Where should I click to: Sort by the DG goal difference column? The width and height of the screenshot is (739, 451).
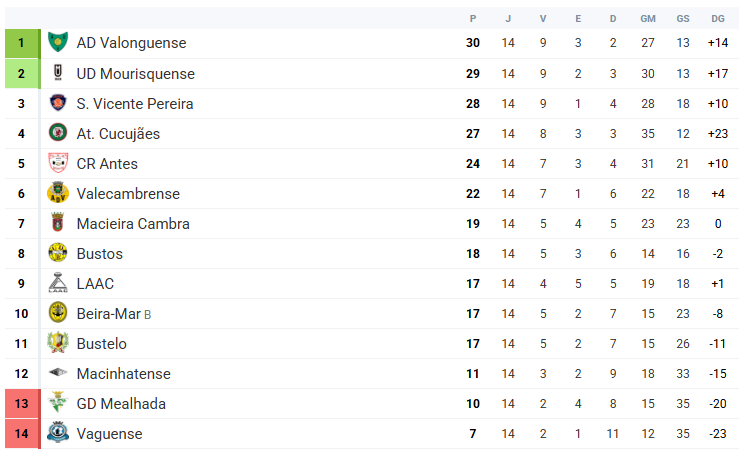click(717, 18)
